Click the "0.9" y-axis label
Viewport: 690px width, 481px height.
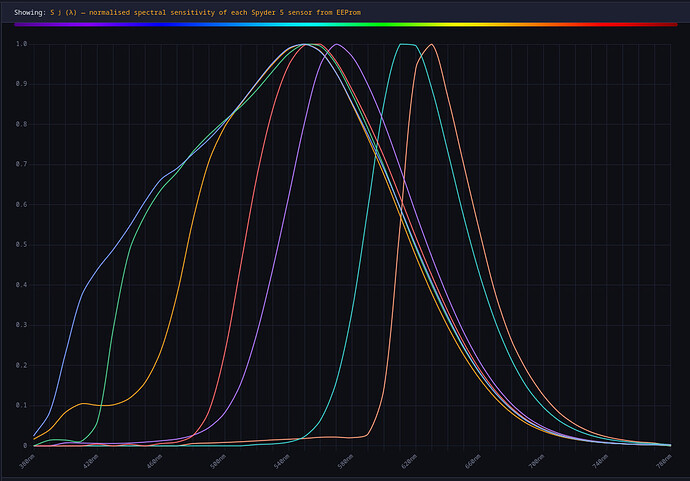(22, 84)
